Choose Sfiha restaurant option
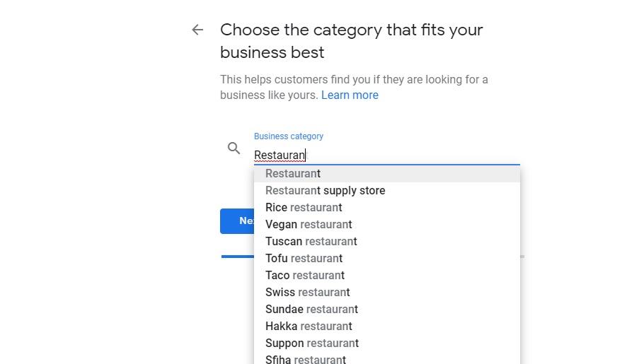Screen dimensions: 639x364 (x=306, y=359)
